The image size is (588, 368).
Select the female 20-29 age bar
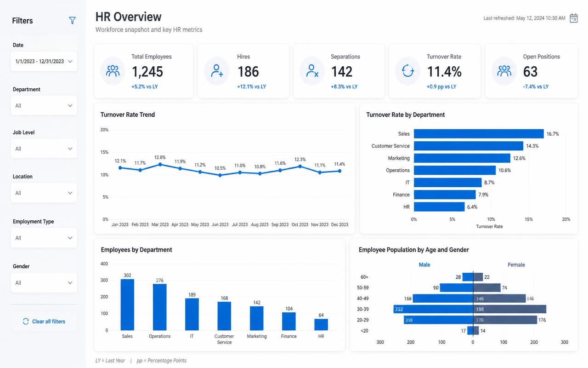point(505,320)
